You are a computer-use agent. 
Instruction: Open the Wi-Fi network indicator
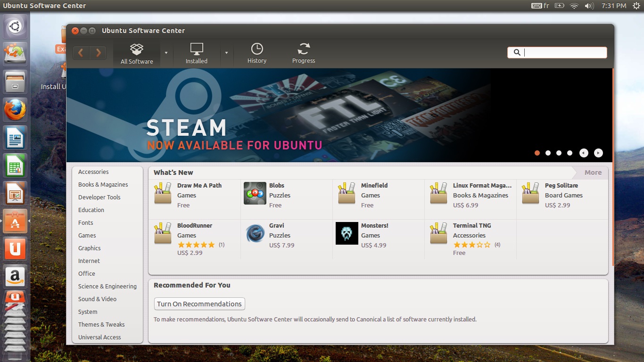[x=574, y=6]
